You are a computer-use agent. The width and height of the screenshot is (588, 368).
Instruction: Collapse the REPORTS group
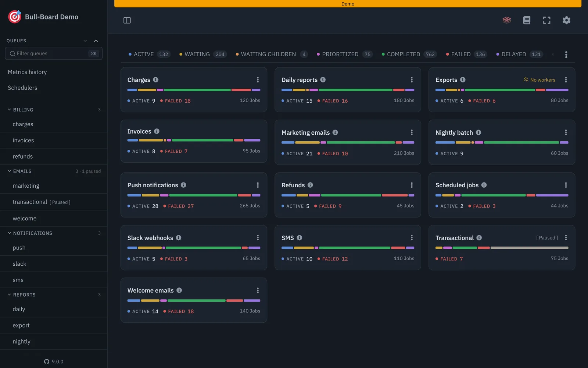click(x=10, y=295)
